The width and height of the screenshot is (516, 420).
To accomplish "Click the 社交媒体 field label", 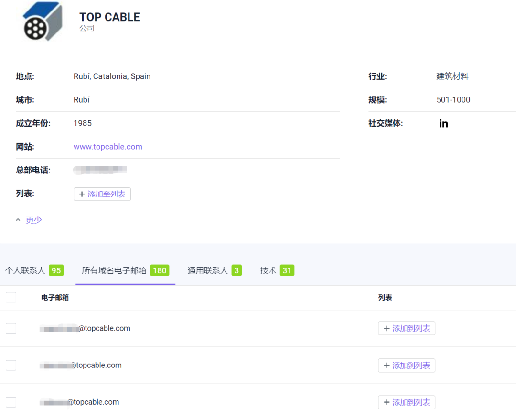I will tap(386, 123).
